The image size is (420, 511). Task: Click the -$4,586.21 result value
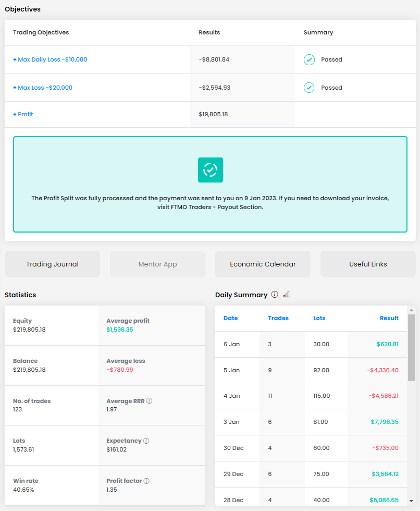click(384, 396)
